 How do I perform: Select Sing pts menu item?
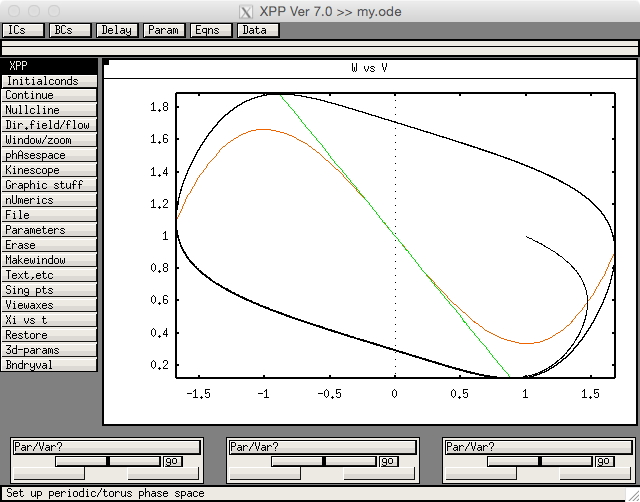pyautogui.click(x=49, y=290)
